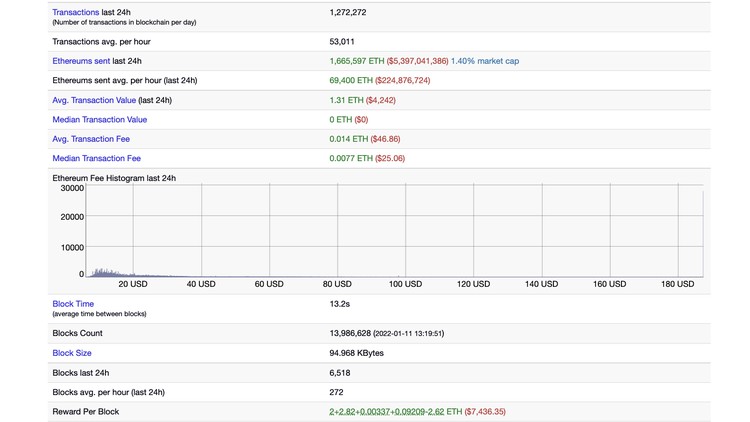This screenshot has width=750, height=422.
Task: Click the underlined Reward Per Block formula
Action: [387, 411]
